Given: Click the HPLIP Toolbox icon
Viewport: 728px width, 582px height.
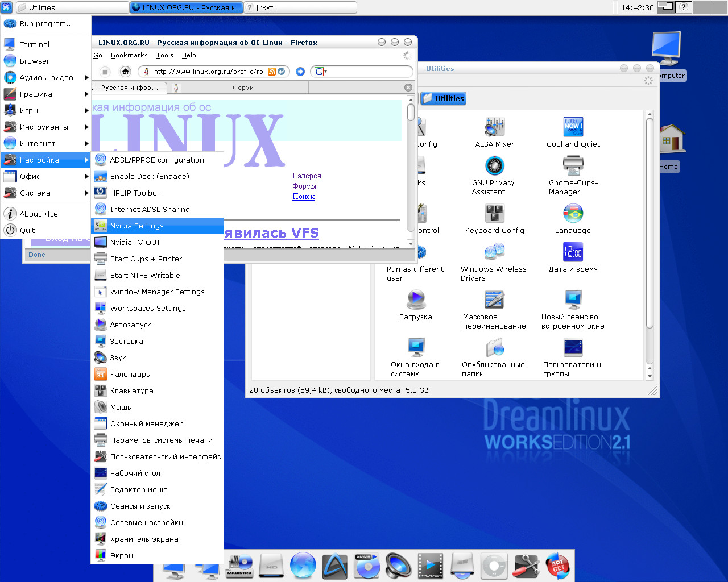Looking at the screenshot, I should (x=101, y=193).
